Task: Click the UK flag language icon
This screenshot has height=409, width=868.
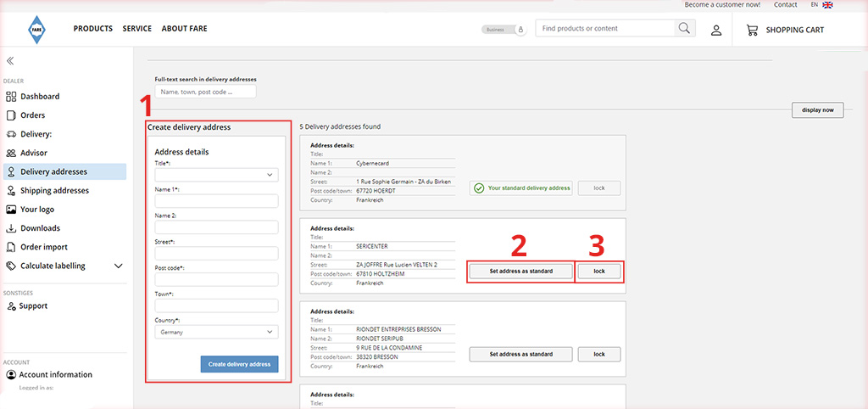Action: [827, 5]
